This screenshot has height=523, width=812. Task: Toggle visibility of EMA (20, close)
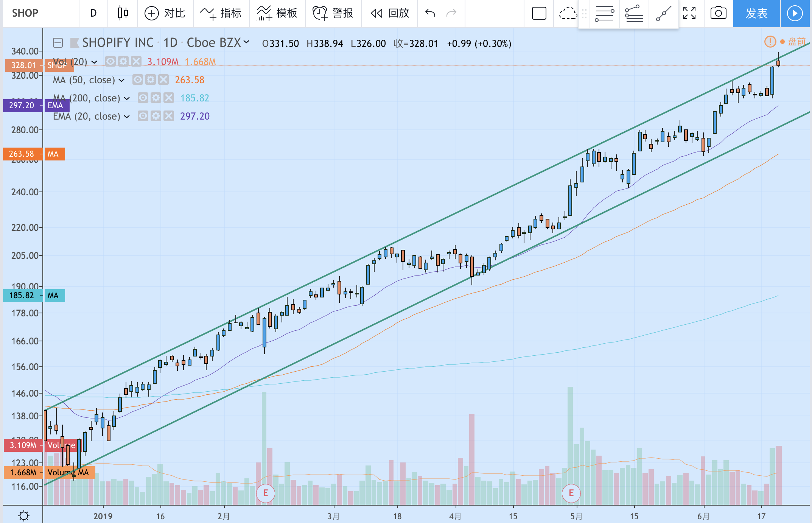point(143,116)
